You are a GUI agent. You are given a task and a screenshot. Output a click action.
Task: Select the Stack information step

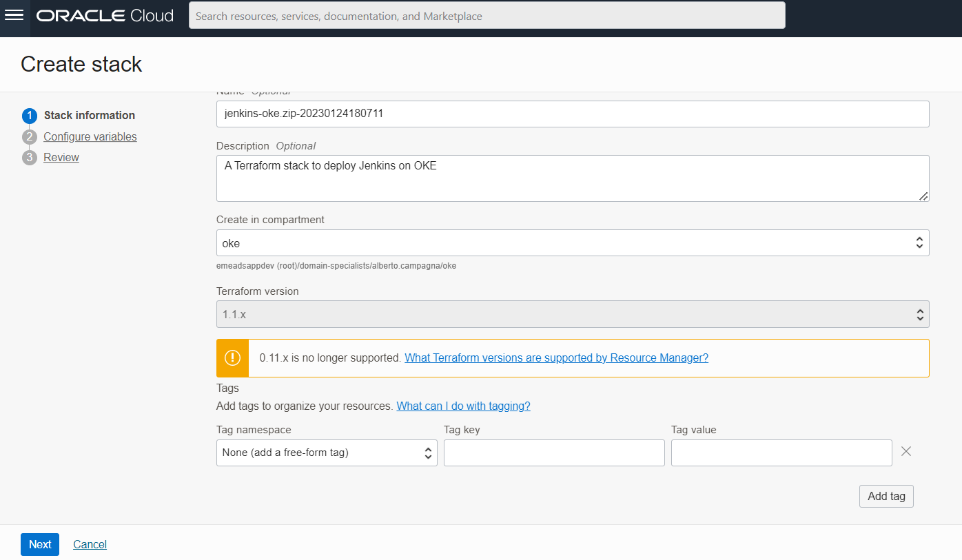(90, 115)
